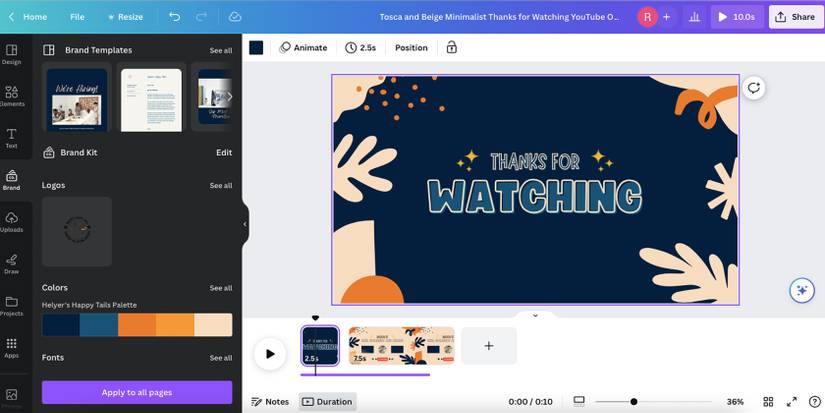Adjust the zoom slider handle

[633, 402]
